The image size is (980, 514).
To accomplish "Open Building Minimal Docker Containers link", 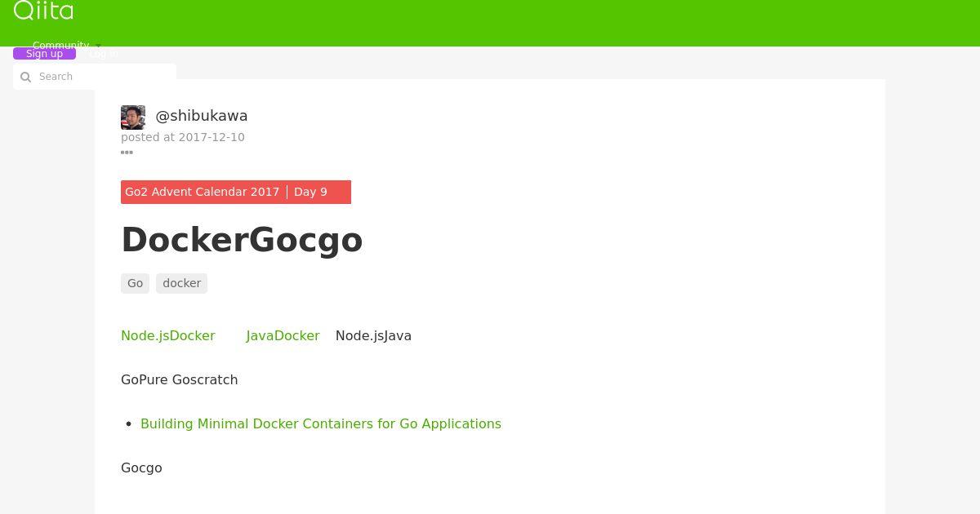I will coord(321,424).
